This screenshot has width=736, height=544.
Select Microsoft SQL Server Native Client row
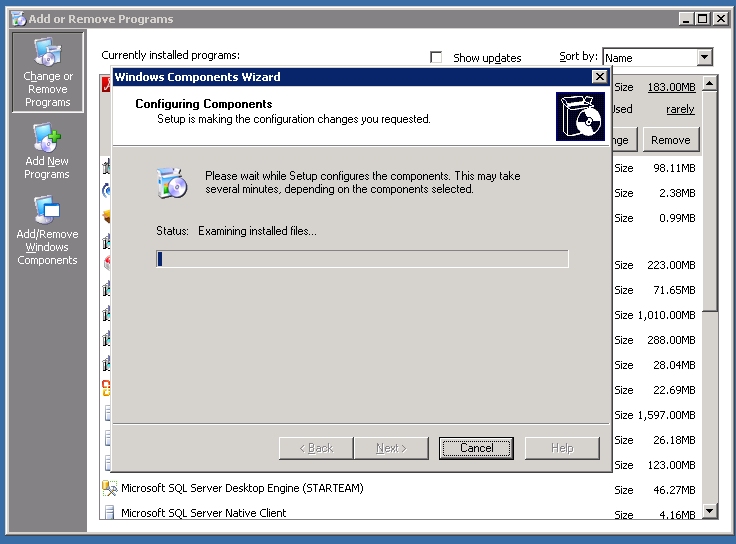pos(400,512)
